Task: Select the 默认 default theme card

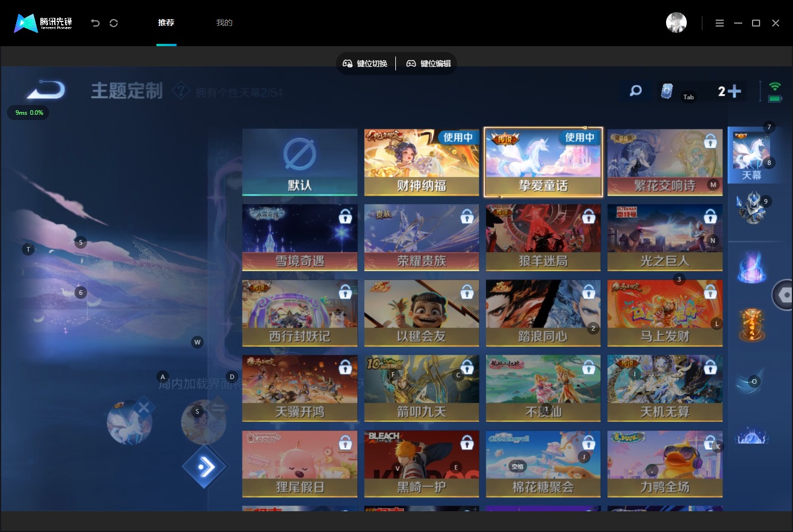Action: click(300, 162)
